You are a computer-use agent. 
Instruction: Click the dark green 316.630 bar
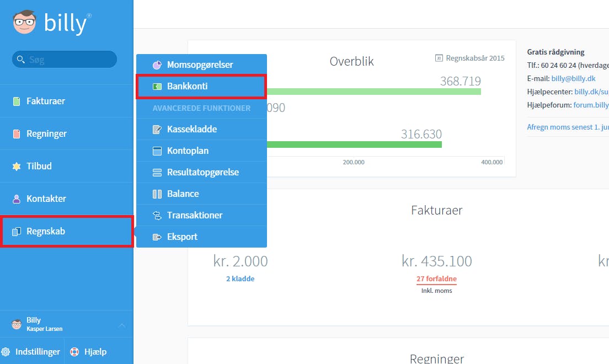(x=354, y=144)
